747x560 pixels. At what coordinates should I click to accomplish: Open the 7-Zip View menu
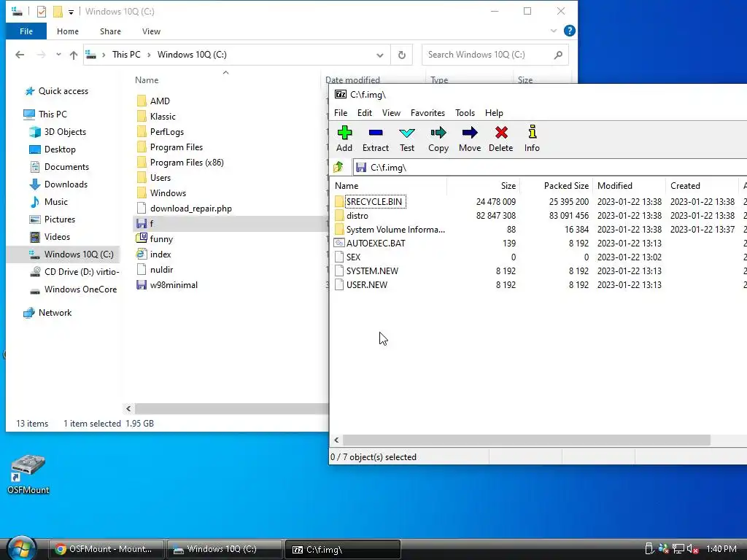pos(391,113)
